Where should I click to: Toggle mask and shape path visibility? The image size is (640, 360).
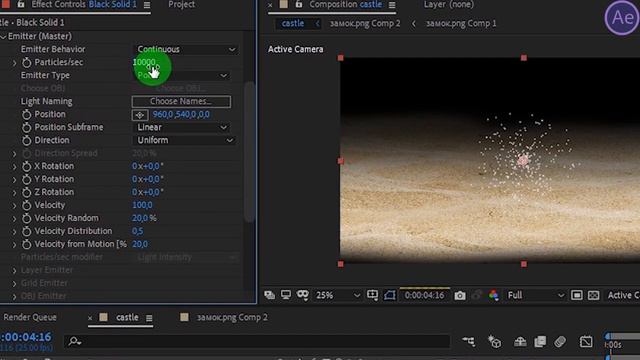coord(390,295)
